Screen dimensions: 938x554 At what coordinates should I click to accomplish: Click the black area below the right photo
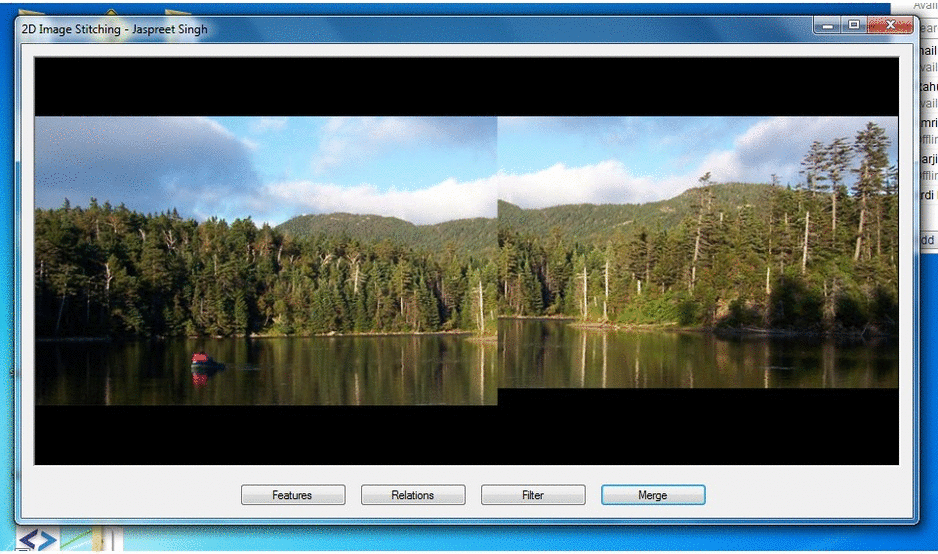(x=697, y=426)
